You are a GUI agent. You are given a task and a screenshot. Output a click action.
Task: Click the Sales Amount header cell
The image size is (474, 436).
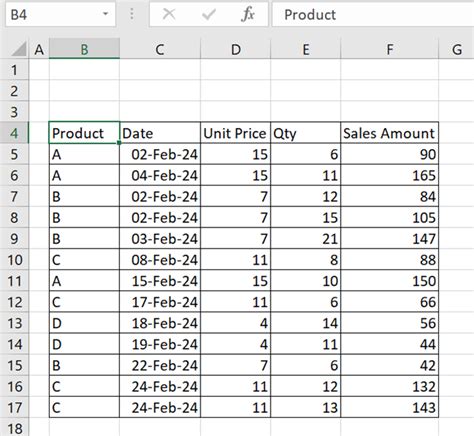click(x=390, y=133)
